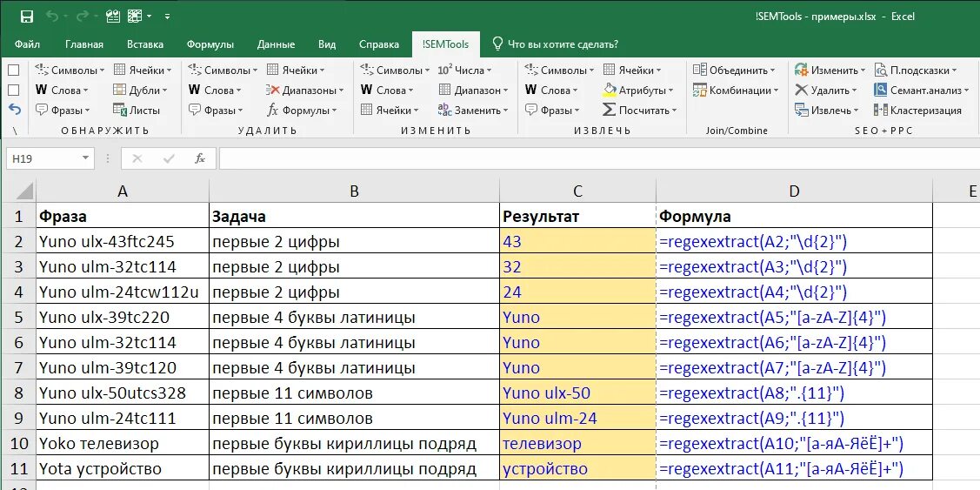Click the Redo arrow in quick access toolbar
Image resolution: width=980 pixels, height=490 pixels.
click(x=83, y=17)
